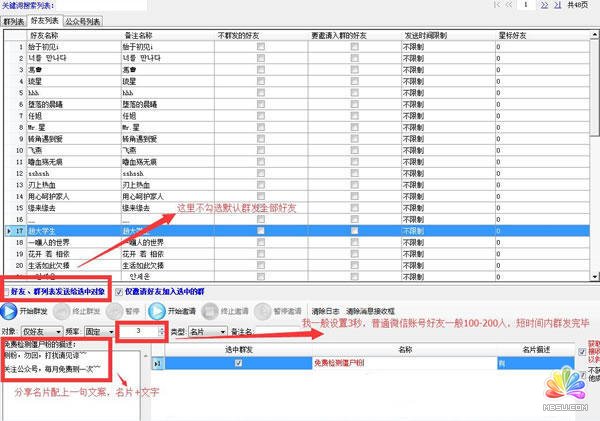Screen dimensions: 600x421
Task: Click the 暂停 pause button
Action: tap(118, 310)
